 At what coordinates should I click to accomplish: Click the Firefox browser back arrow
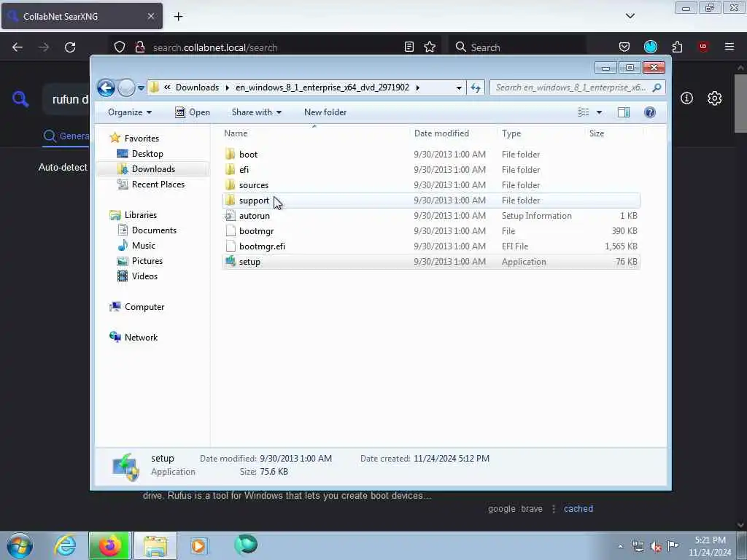coord(18,47)
